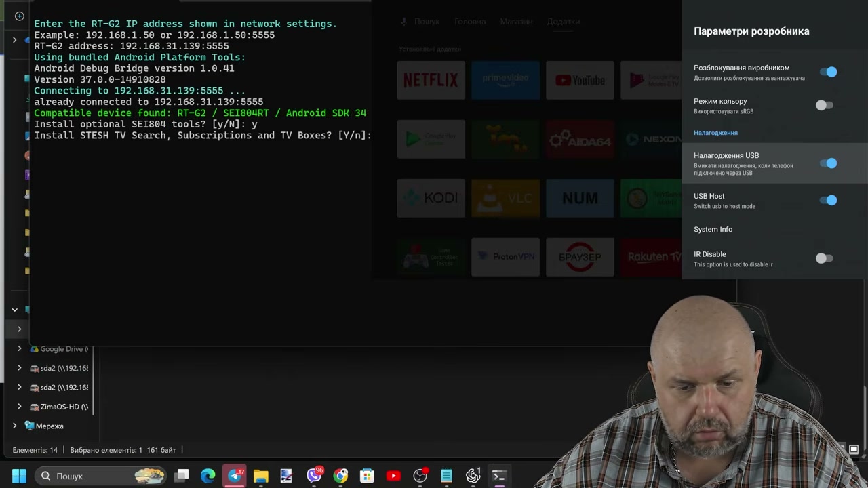Switch Explorer to large icons view button

click(x=854, y=449)
